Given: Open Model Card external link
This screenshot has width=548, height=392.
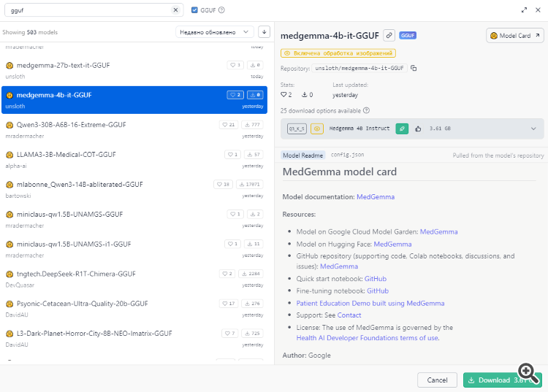Looking at the screenshot, I should click(x=515, y=36).
